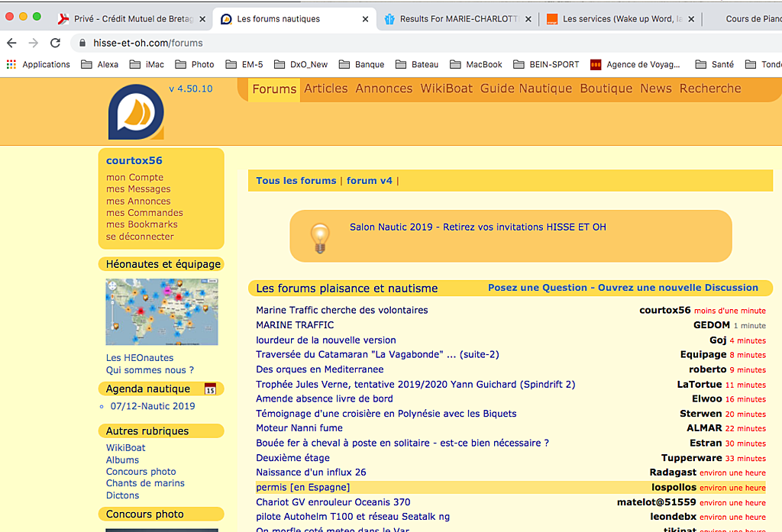Click the browser Forward arrow
The height and width of the screenshot is (532, 782).
[34, 43]
